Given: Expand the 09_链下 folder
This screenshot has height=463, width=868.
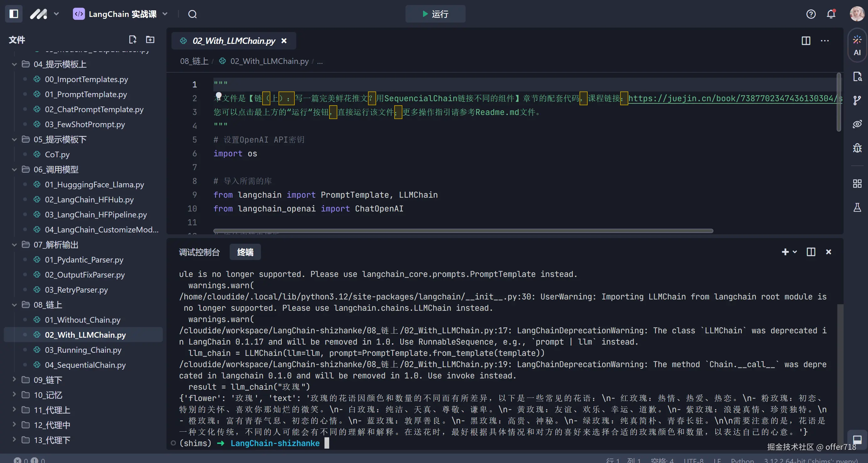Looking at the screenshot, I should pyautogui.click(x=14, y=380).
